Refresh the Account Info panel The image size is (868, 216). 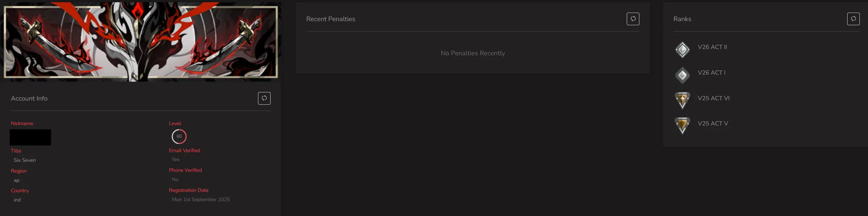pyautogui.click(x=264, y=98)
